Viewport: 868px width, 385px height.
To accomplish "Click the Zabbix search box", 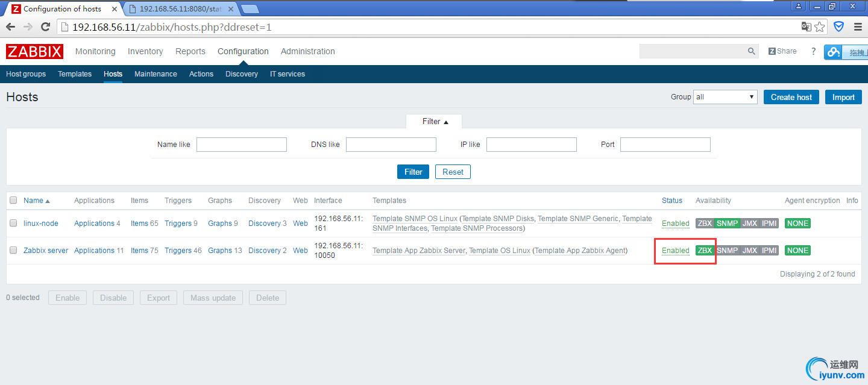I will tap(693, 51).
